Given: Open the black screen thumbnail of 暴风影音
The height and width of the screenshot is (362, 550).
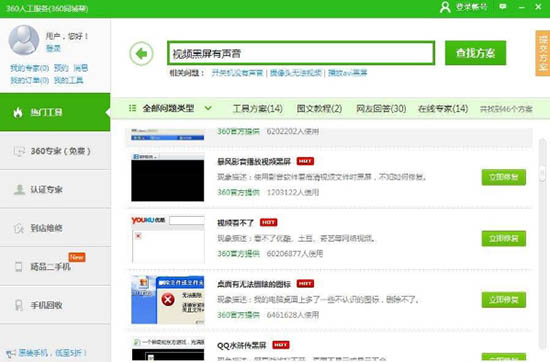Looking at the screenshot, I should [x=168, y=177].
